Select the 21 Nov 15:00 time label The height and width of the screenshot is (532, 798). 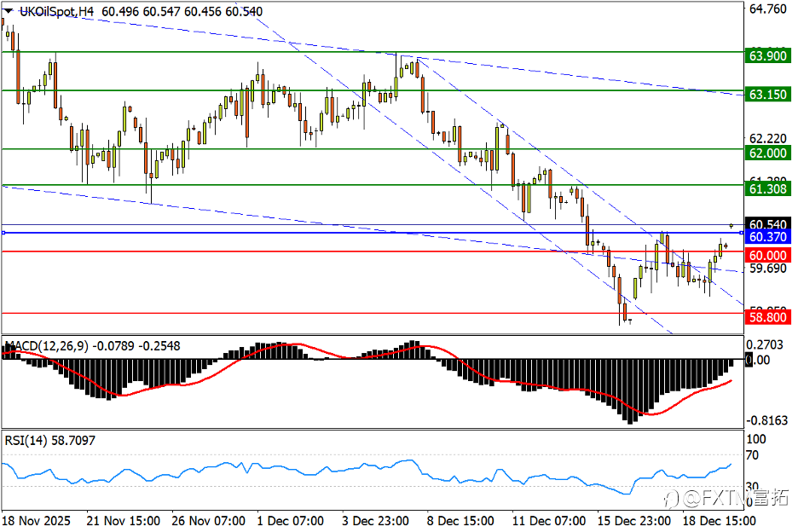click(x=123, y=521)
